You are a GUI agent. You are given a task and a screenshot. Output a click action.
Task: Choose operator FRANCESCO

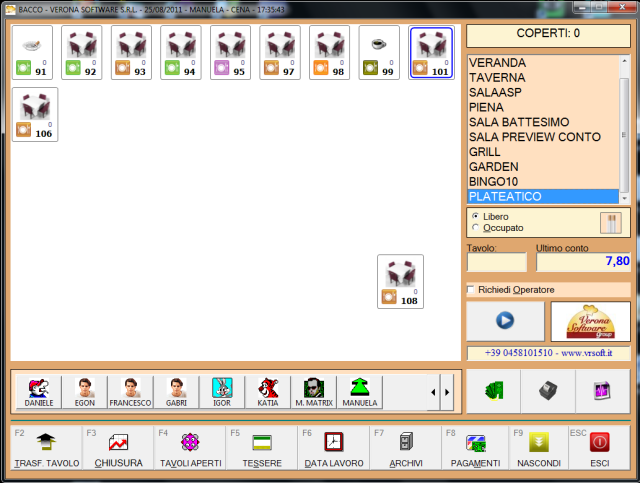click(x=130, y=392)
